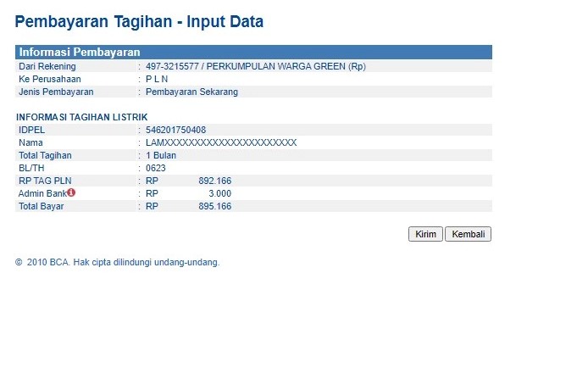
Task: Click the Pembayaran Tagihan - Input Data title
Action: click(139, 22)
